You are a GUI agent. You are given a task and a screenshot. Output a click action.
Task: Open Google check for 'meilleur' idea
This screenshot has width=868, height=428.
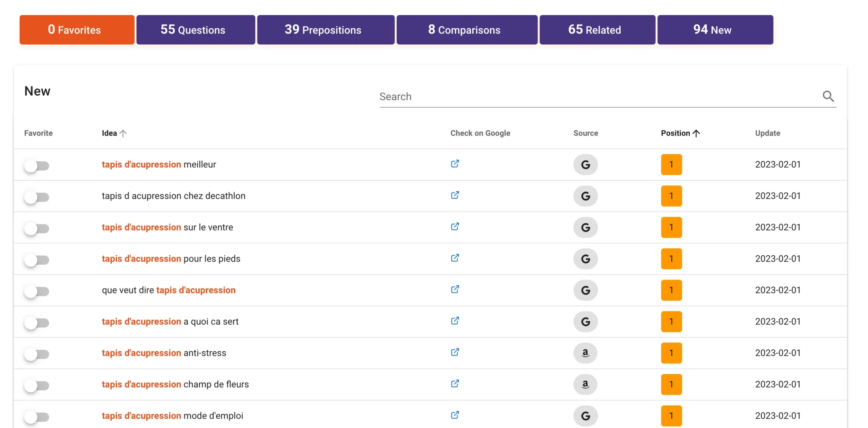455,164
